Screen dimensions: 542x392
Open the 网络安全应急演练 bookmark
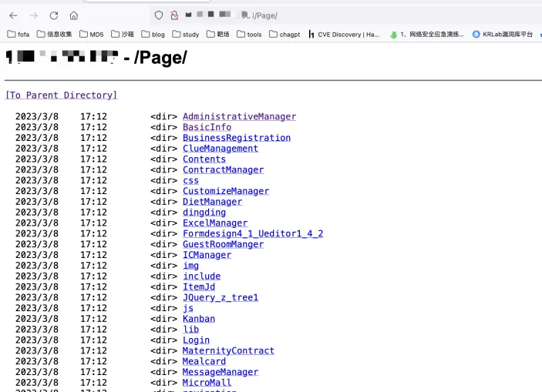tap(426, 34)
